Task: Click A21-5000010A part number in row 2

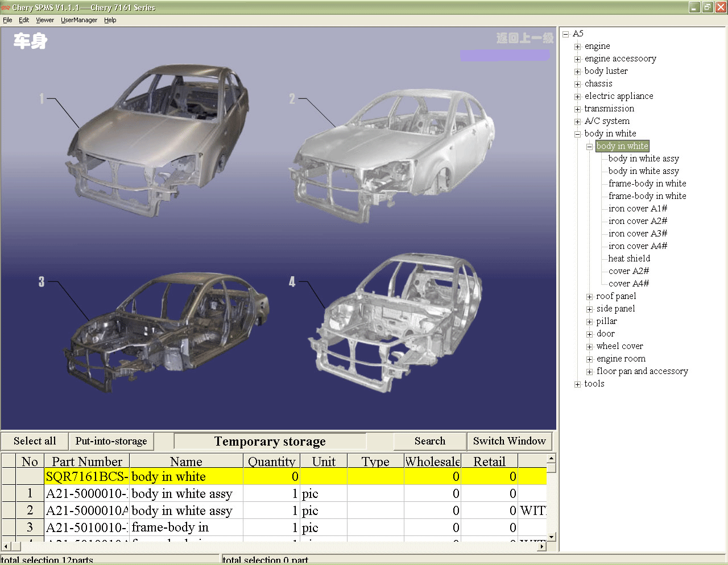Action: [87, 510]
